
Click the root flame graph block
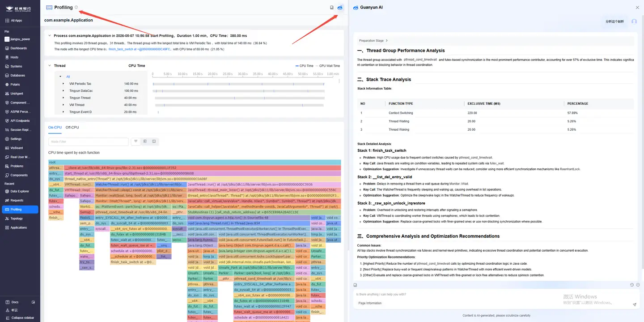click(195, 162)
